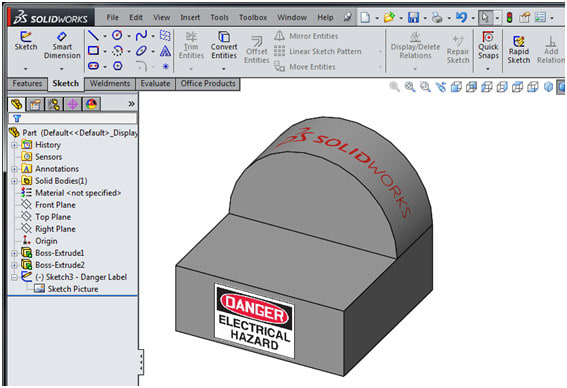Open the Toolbox menu
This screenshot has width=567, height=388.
[253, 17]
